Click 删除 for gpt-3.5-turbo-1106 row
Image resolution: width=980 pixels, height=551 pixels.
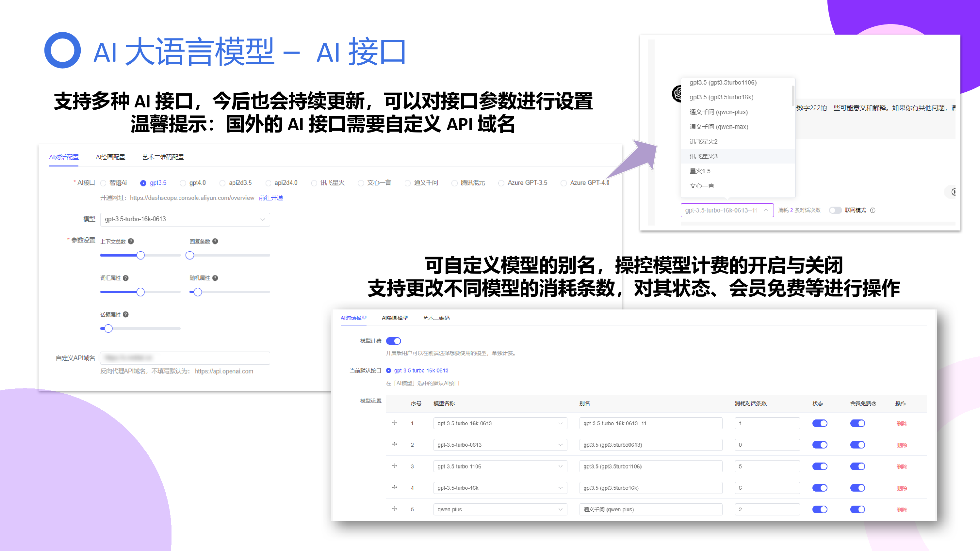point(902,466)
